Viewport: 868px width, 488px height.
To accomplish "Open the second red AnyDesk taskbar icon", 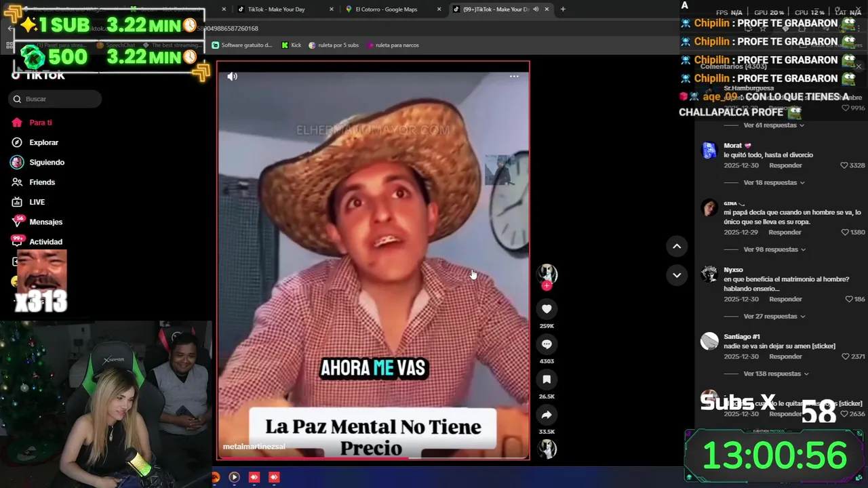I will click(x=274, y=477).
